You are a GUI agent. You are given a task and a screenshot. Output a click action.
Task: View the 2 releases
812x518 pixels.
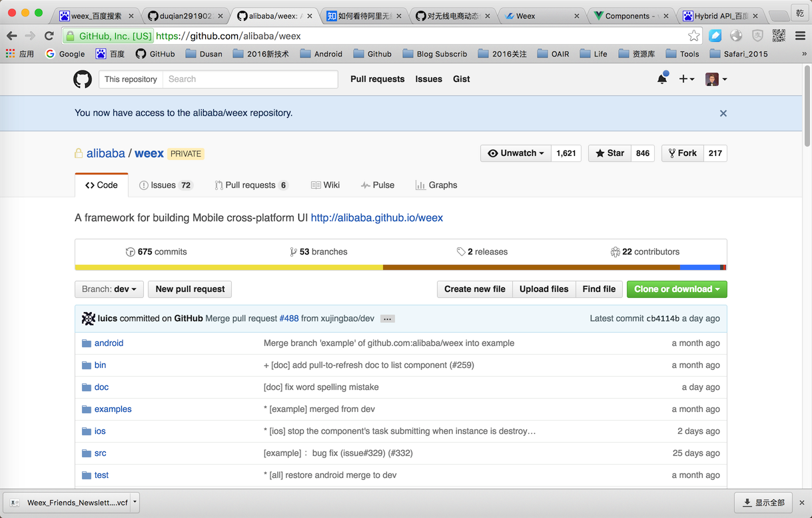pos(482,252)
